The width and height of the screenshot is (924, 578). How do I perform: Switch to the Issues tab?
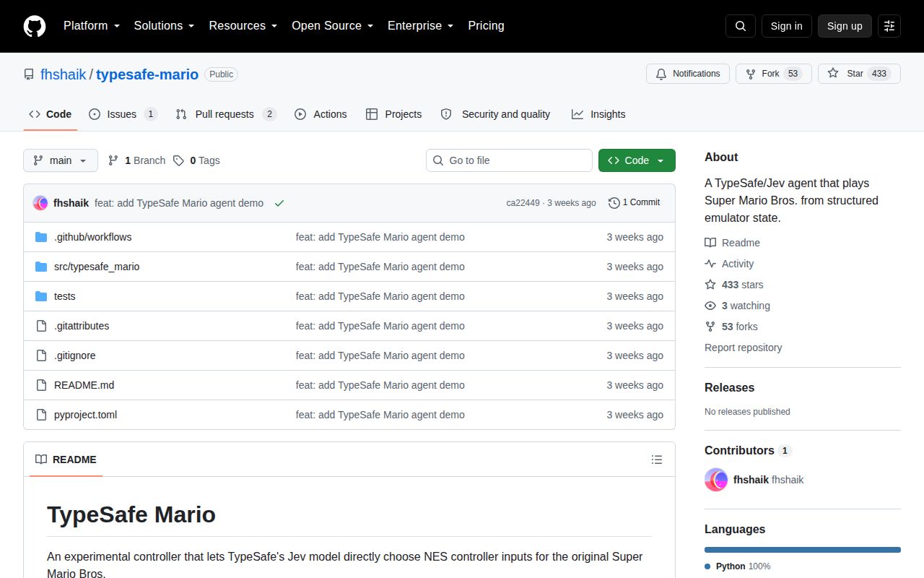pyautogui.click(x=123, y=114)
